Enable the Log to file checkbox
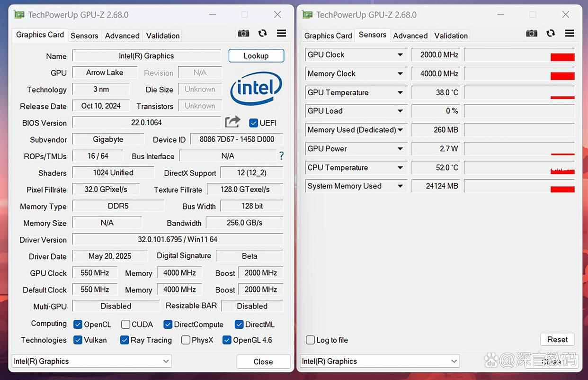Viewport: 588px width, 380px height. 311,340
